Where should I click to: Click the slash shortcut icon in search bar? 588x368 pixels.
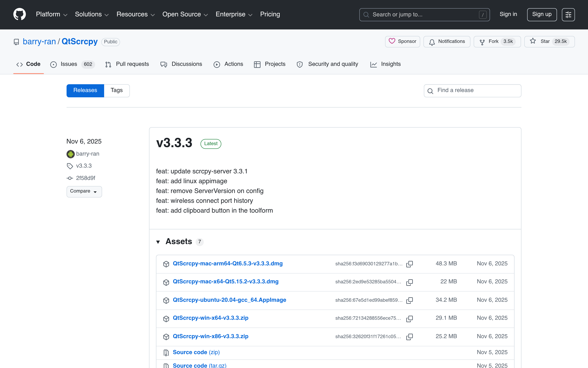click(x=483, y=15)
